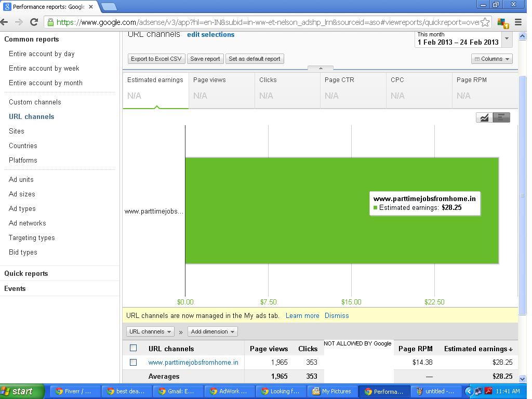Click the green padlock security icon
Screen dimensions: 532x399
[50, 22]
